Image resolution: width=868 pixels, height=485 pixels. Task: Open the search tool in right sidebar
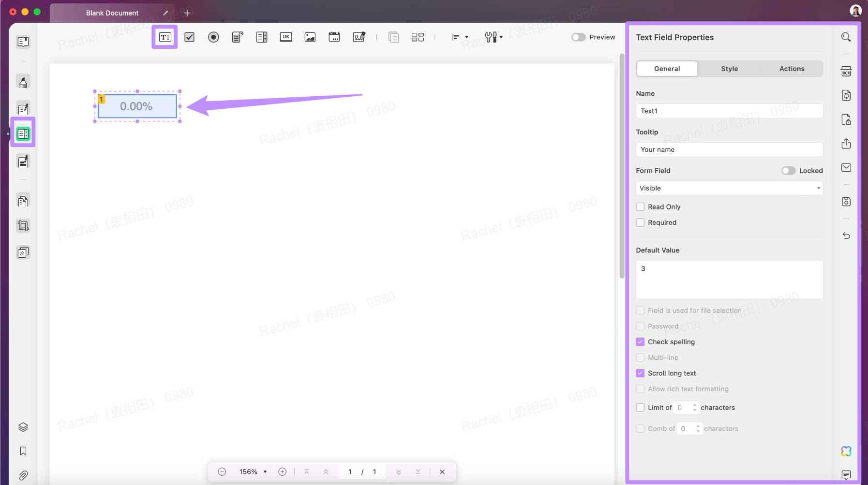[846, 37]
